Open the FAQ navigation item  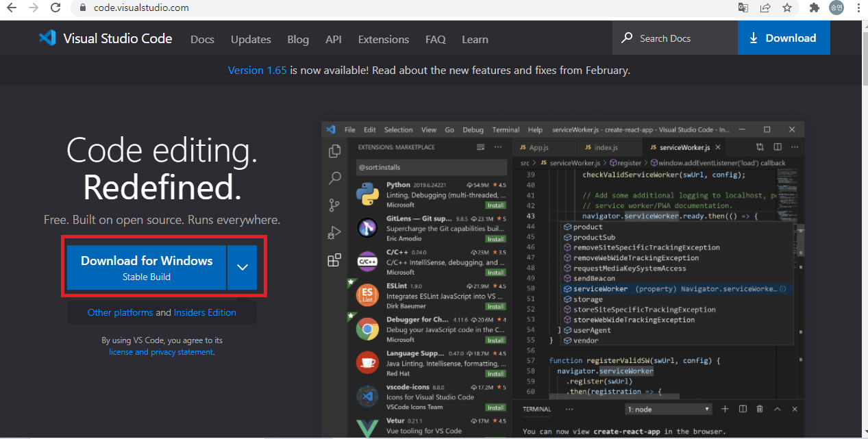pyautogui.click(x=436, y=39)
